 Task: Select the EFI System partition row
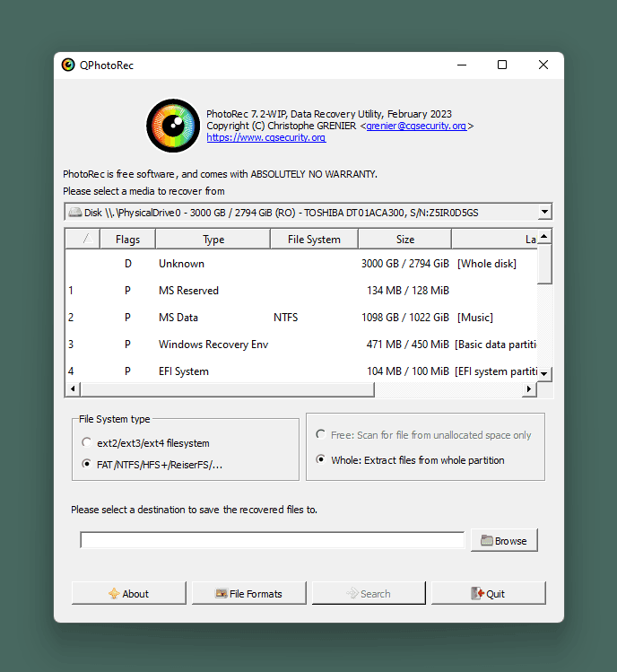click(301, 371)
